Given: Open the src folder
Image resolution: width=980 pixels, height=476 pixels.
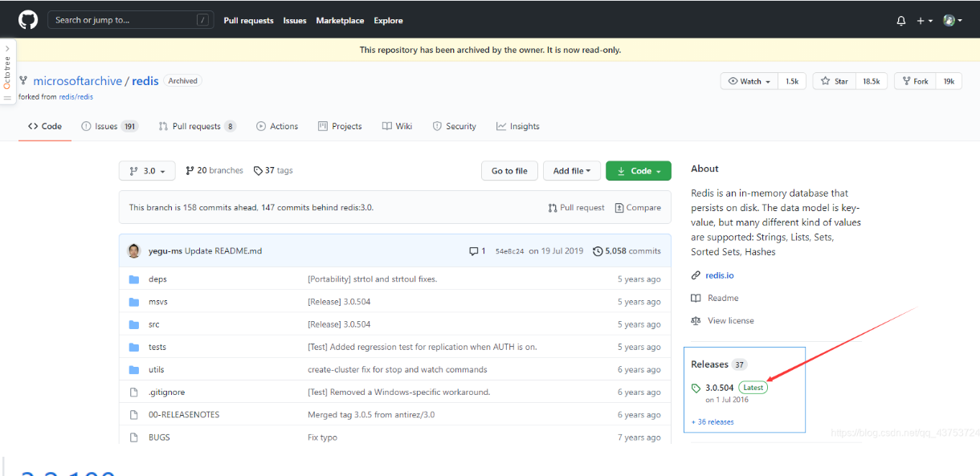Looking at the screenshot, I should (x=154, y=324).
